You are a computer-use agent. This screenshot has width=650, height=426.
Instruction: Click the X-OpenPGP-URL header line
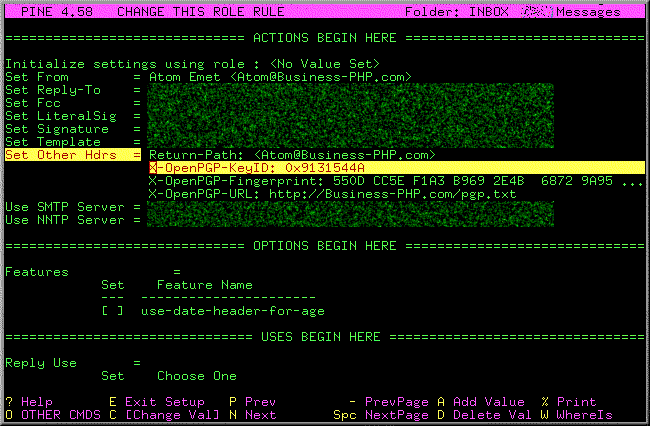(332, 194)
